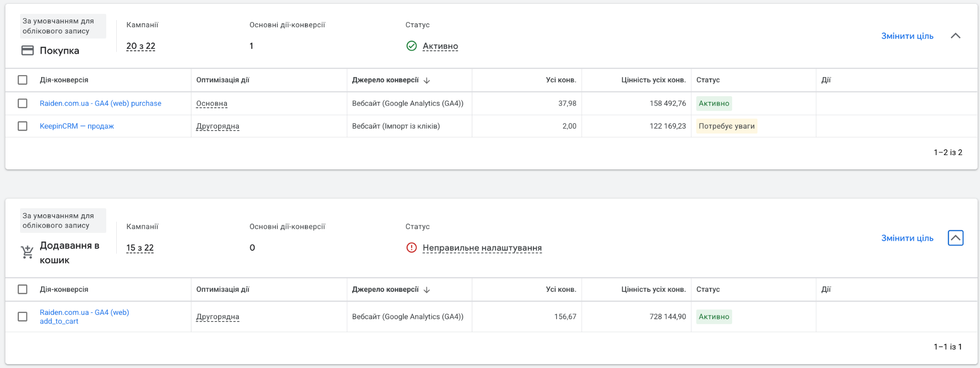
Task: Click the Неправильне налаштування status link
Action: [482, 248]
